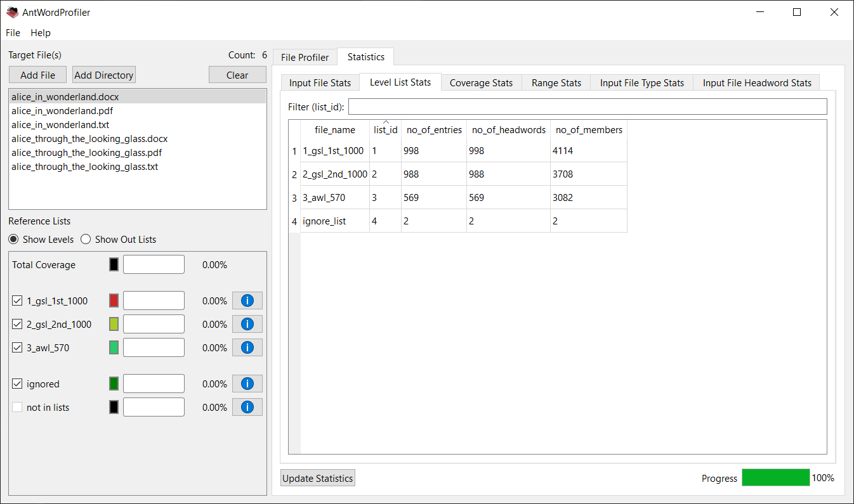This screenshot has width=854, height=504.
Task: Open the File menu
Action: point(13,33)
